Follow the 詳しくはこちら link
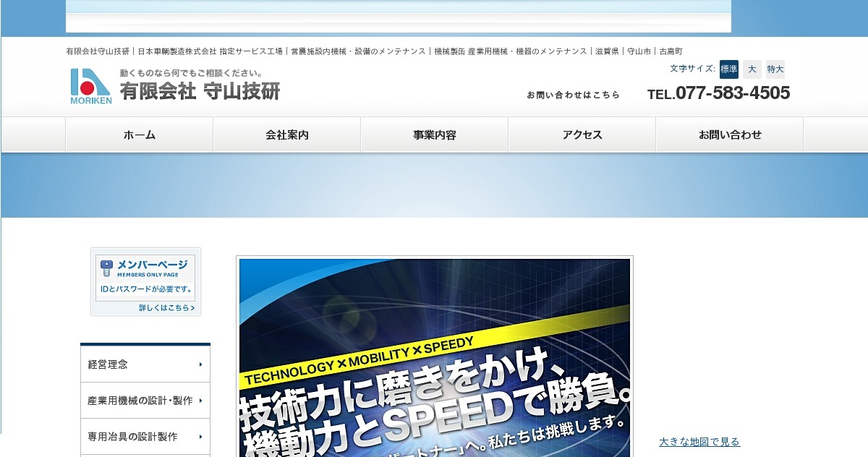 (167, 308)
